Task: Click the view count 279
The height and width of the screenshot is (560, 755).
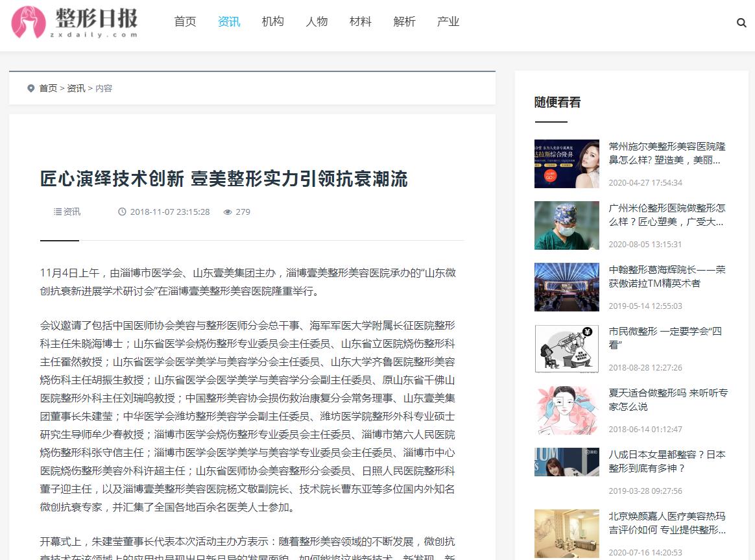Action: [x=243, y=212]
